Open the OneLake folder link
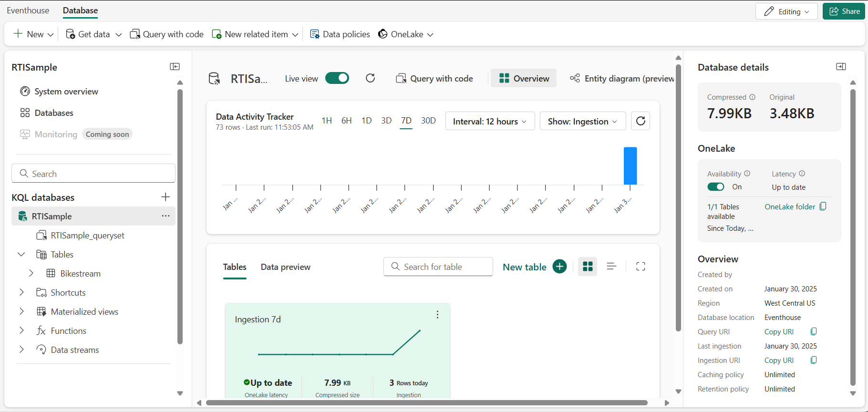868x412 pixels. click(790, 206)
